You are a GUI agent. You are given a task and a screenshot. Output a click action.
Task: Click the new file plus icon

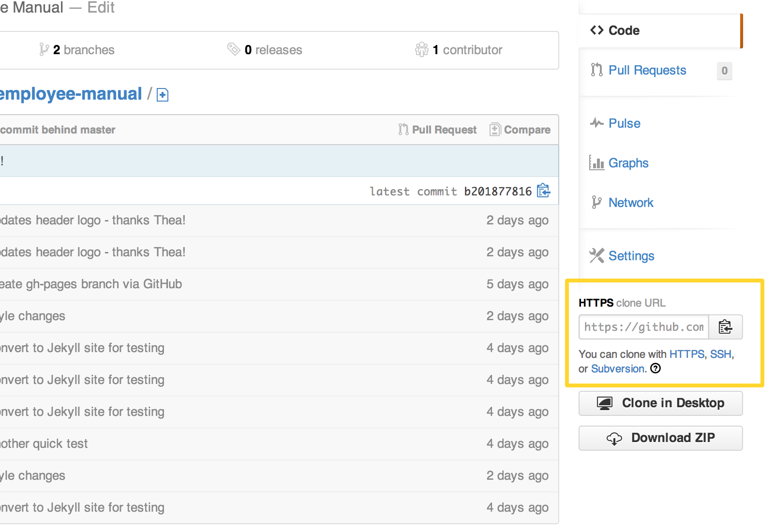coord(163,95)
